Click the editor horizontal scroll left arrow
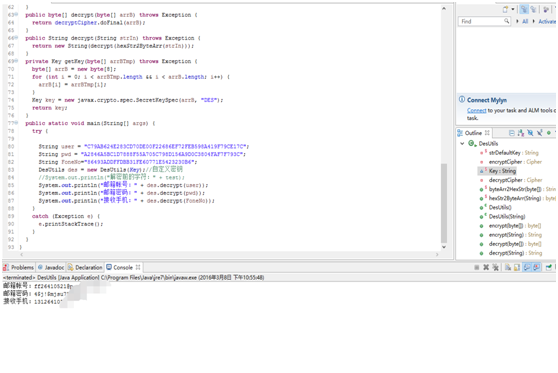Viewport: 558px width, 373px height. [x=22, y=254]
